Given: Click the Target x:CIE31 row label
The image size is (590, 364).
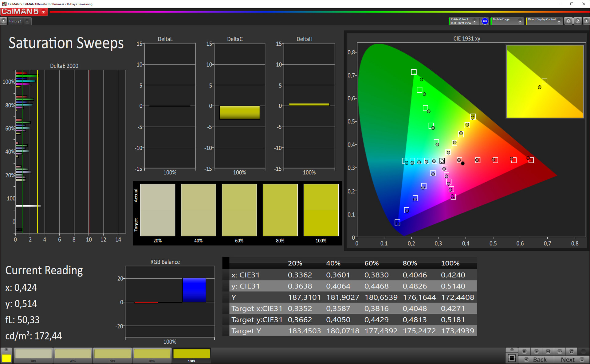Looking at the screenshot, I should pyautogui.click(x=257, y=308).
